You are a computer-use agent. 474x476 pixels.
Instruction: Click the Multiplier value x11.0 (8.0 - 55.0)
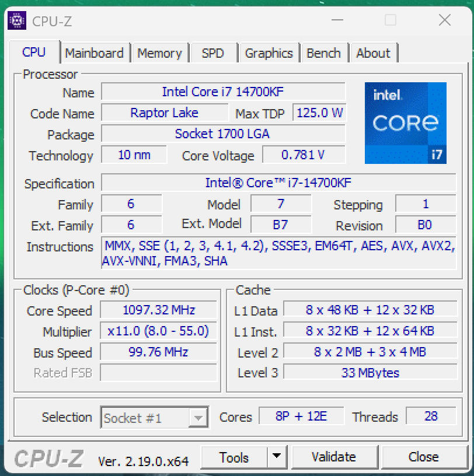(x=158, y=331)
